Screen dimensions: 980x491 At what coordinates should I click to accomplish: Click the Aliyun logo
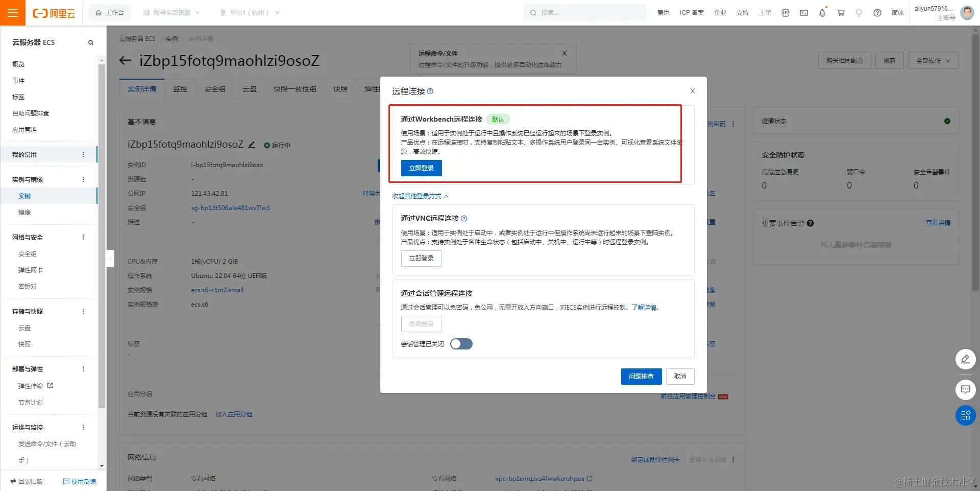[x=54, y=13]
